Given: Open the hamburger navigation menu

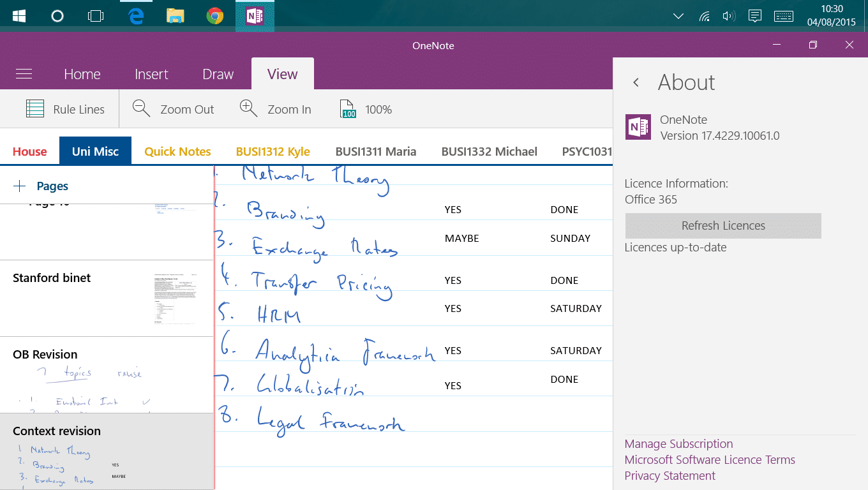Looking at the screenshot, I should (24, 74).
